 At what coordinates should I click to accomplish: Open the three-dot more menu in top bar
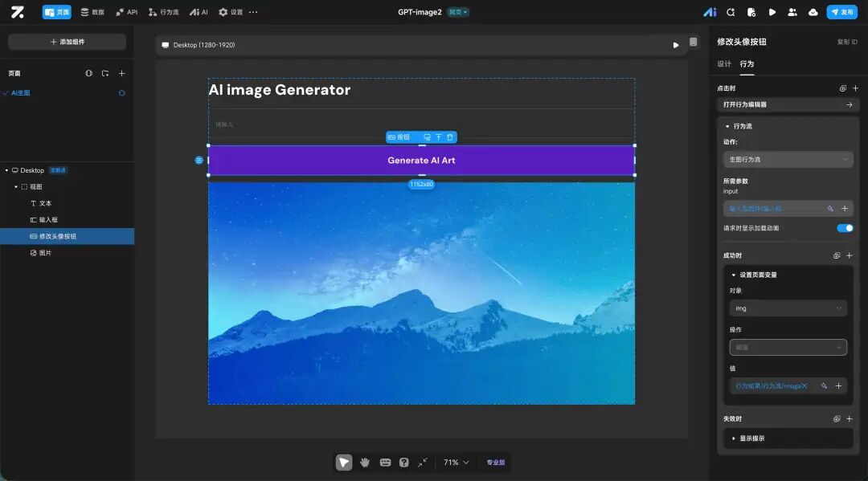click(x=253, y=12)
